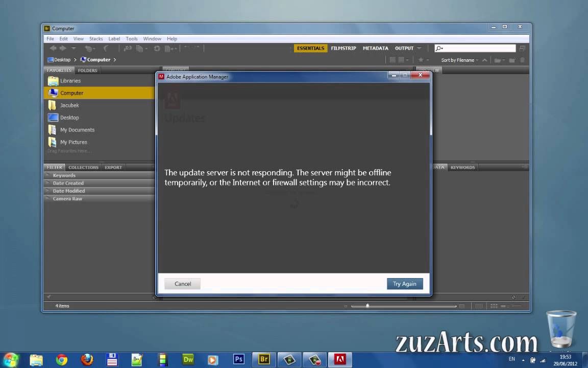Click the thumbnail size slider handle
This screenshot has height=368, width=588.
click(x=367, y=306)
